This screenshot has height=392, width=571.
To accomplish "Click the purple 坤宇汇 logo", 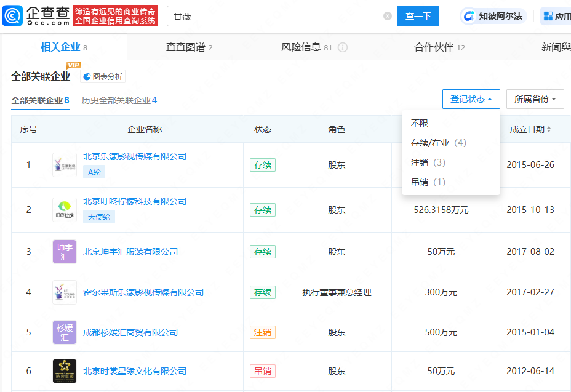I will 65,252.
